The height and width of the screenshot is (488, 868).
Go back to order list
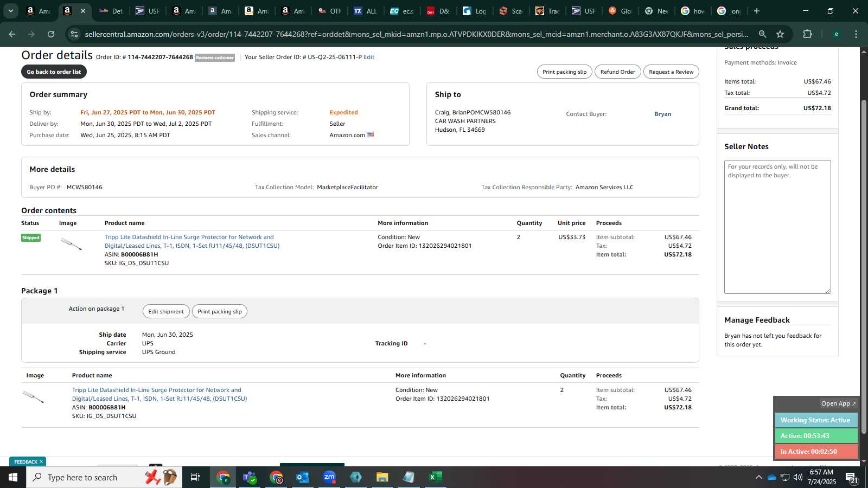click(x=54, y=72)
